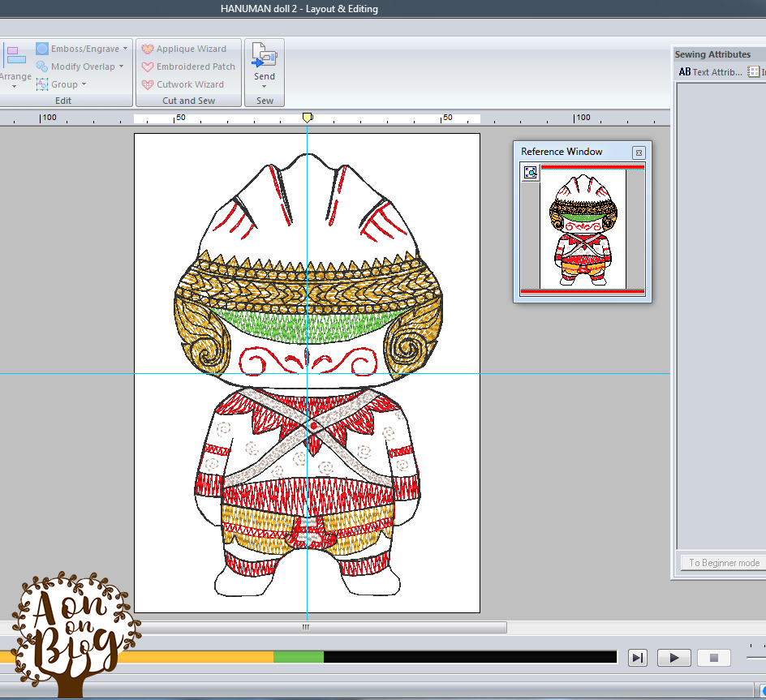The height and width of the screenshot is (700, 766).
Task: Stop the stitch simulation
Action: tap(714, 658)
